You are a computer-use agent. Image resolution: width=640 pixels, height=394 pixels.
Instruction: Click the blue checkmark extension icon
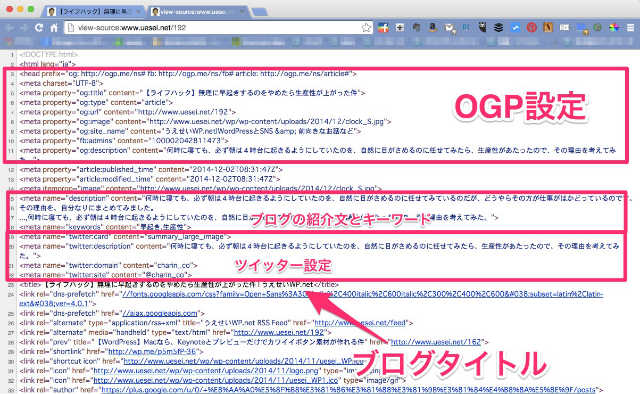pyautogui.click(x=515, y=28)
